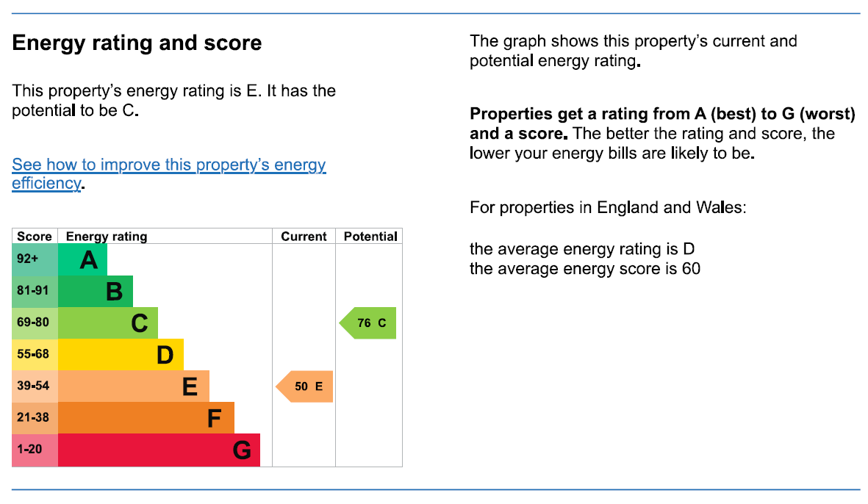Select the light green C rating bar
Screen dimensions: 868x504
pyautogui.click(x=108, y=323)
